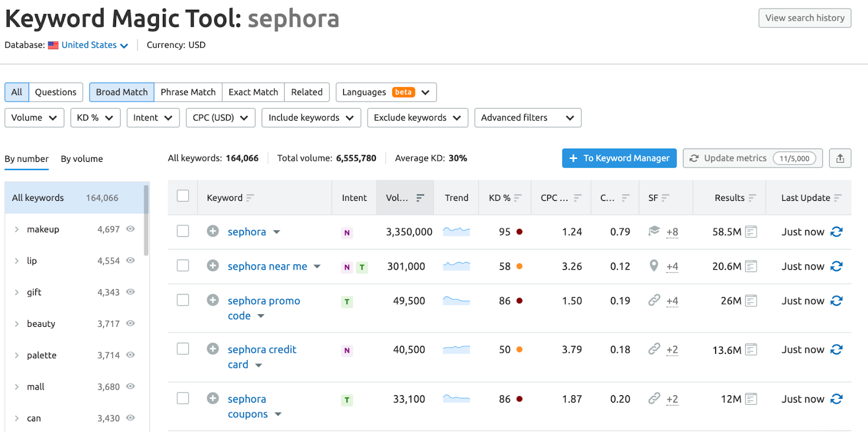Check the select-all checkbox in table header
Screen dimensions: 868x432
click(183, 196)
